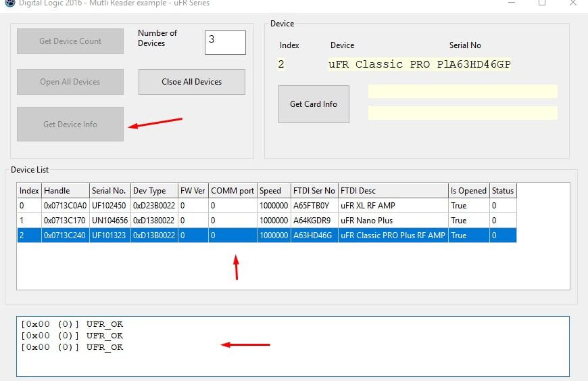
Task: Click the application icon in the title bar
Action: [x=10, y=3]
